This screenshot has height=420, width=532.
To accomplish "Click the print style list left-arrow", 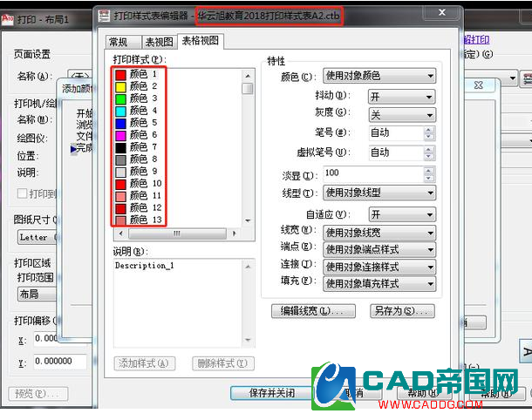I will pos(121,234).
